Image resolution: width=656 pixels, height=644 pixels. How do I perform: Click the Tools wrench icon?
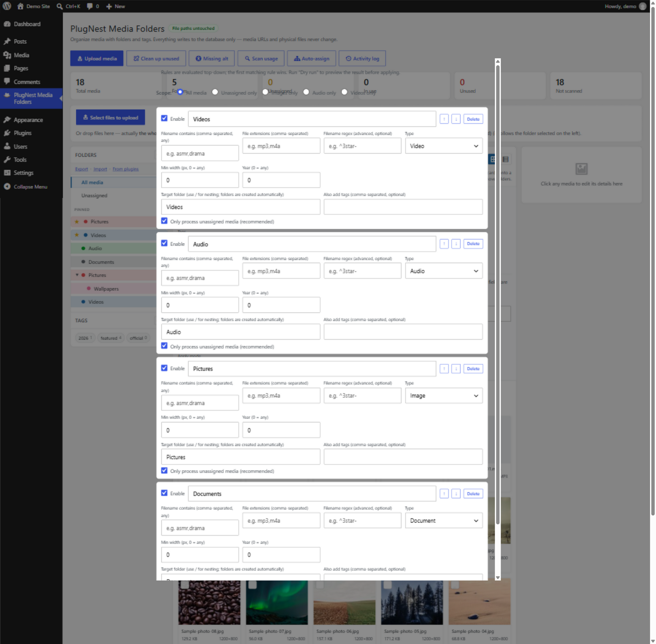click(7, 160)
